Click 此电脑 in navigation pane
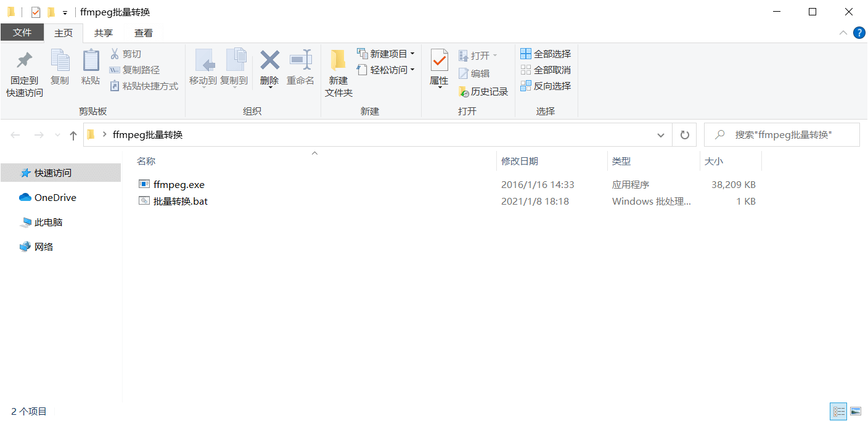Viewport: 868px width, 421px height. tap(48, 223)
